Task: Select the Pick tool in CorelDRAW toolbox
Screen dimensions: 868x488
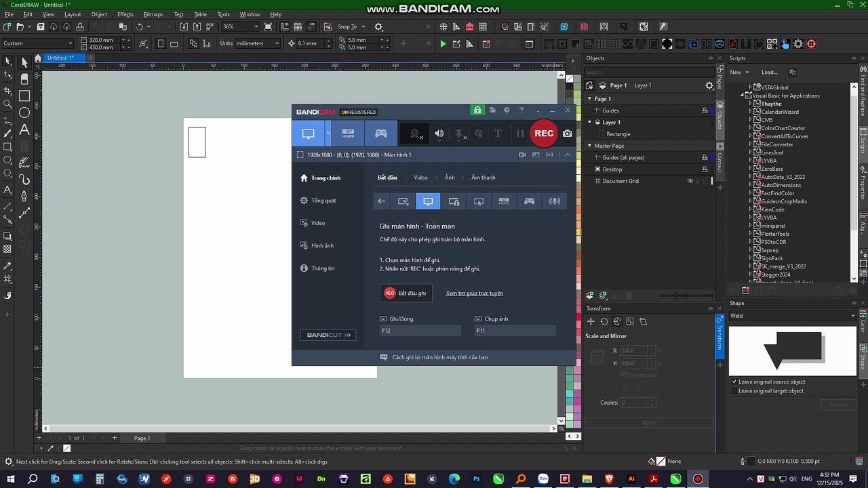Action: click(x=24, y=63)
